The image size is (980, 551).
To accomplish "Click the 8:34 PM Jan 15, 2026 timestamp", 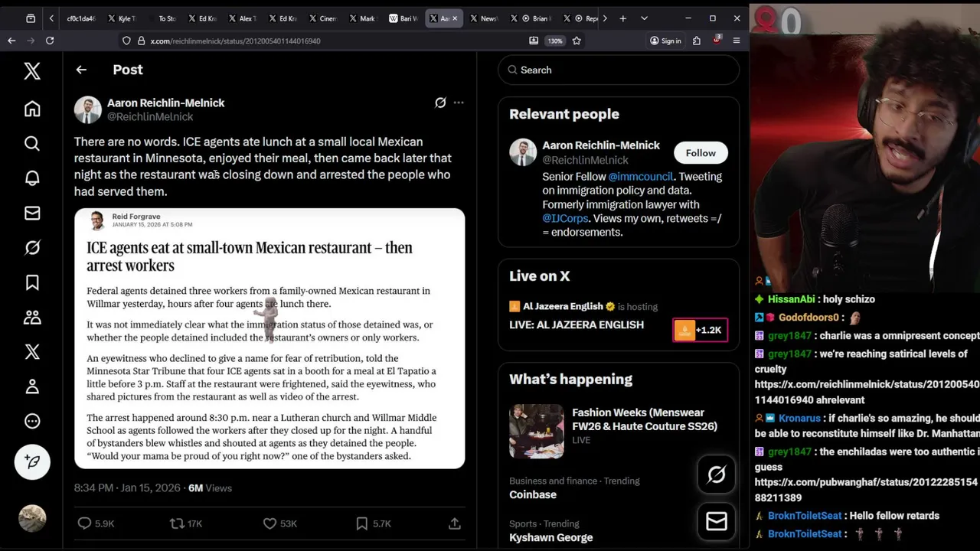I will 127,487.
